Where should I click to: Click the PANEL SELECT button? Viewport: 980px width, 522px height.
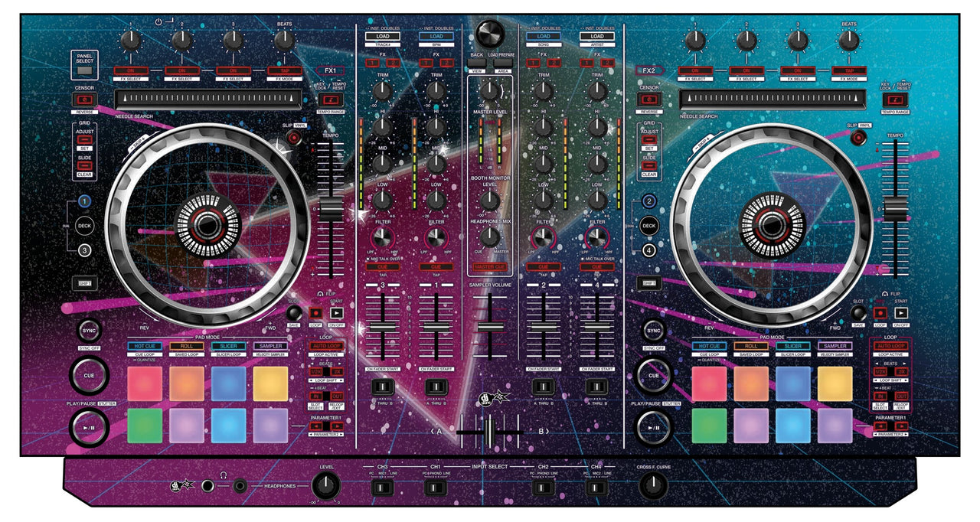pyautogui.click(x=84, y=71)
